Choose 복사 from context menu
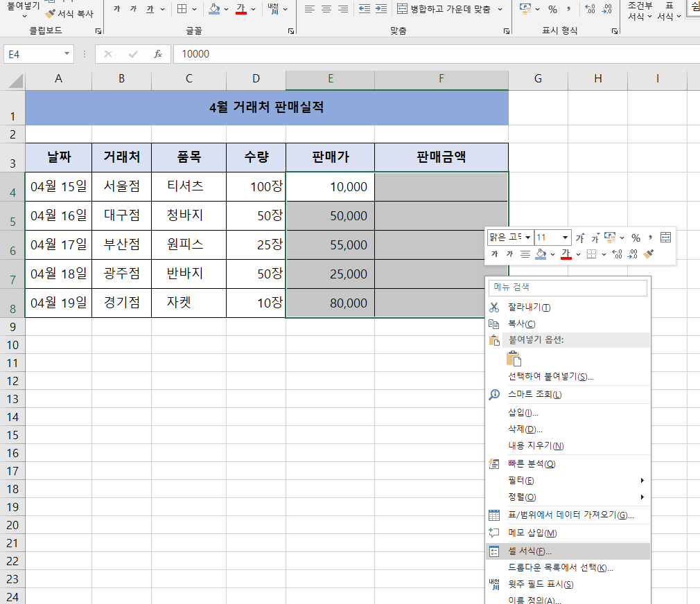 click(x=568, y=324)
